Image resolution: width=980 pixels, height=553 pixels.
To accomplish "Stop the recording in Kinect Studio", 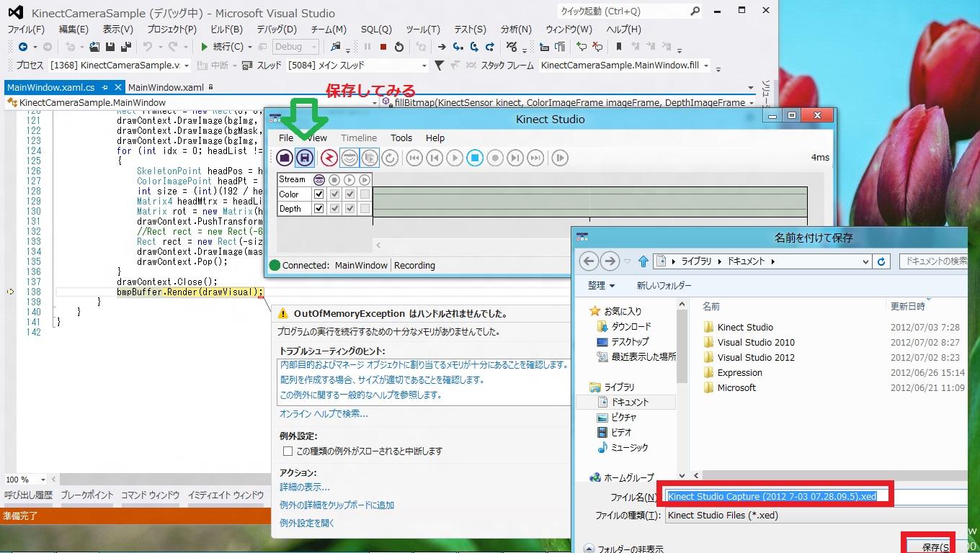I will [x=475, y=158].
